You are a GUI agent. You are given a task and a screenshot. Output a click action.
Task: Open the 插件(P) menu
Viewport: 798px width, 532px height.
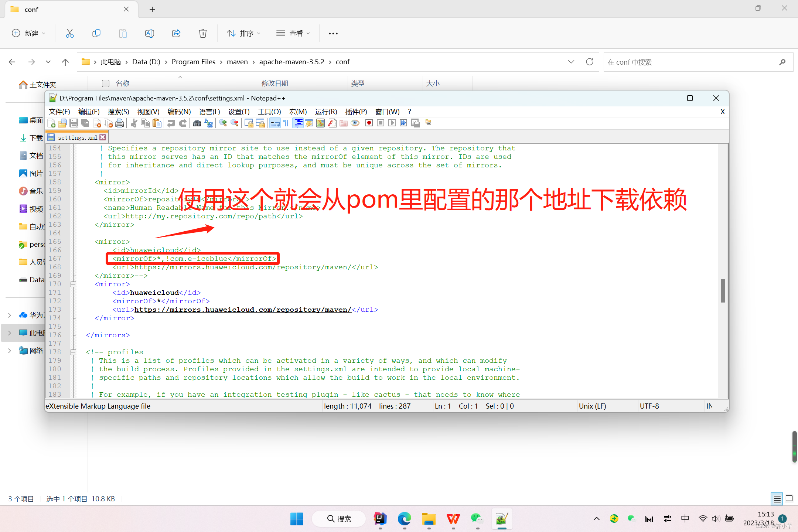(x=356, y=112)
